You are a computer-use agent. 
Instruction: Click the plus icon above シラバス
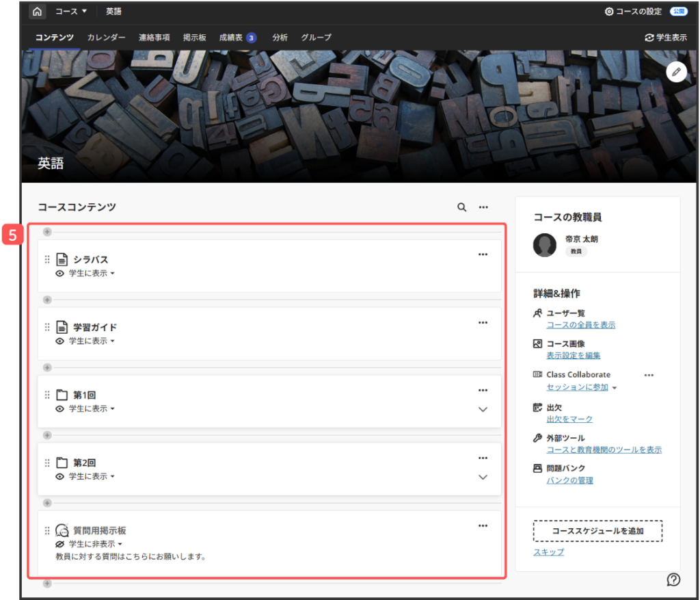(47, 232)
